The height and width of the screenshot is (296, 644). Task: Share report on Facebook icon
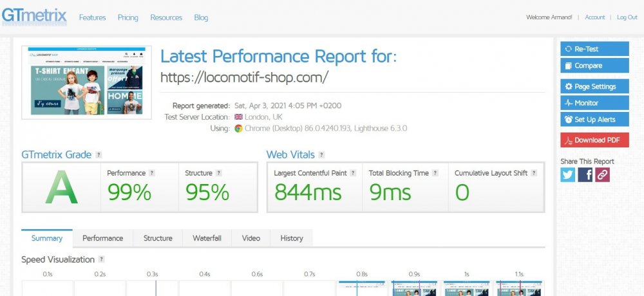click(x=585, y=174)
